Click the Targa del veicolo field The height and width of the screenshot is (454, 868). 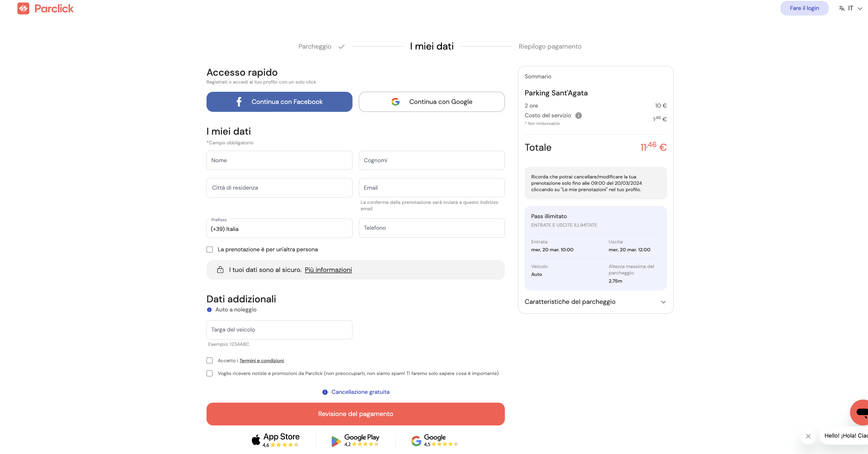click(x=279, y=330)
